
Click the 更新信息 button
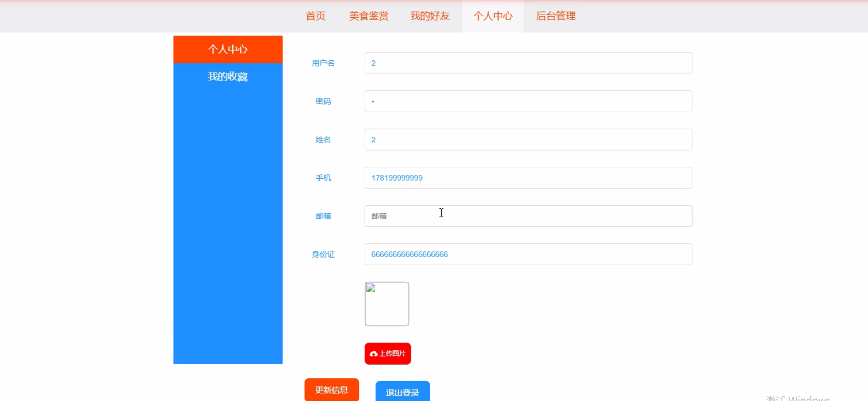pyautogui.click(x=332, y=390)
